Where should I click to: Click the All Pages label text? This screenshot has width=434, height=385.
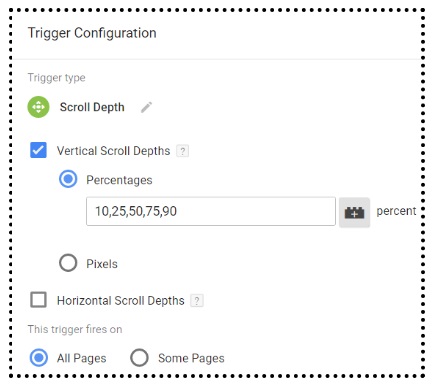[x=82, y=358]
